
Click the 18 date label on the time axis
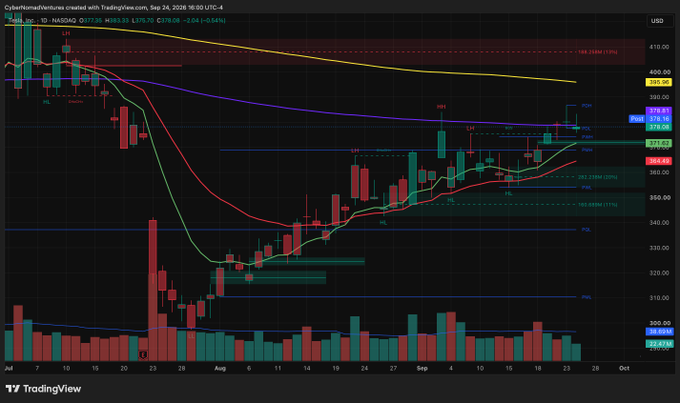[538, 368]
